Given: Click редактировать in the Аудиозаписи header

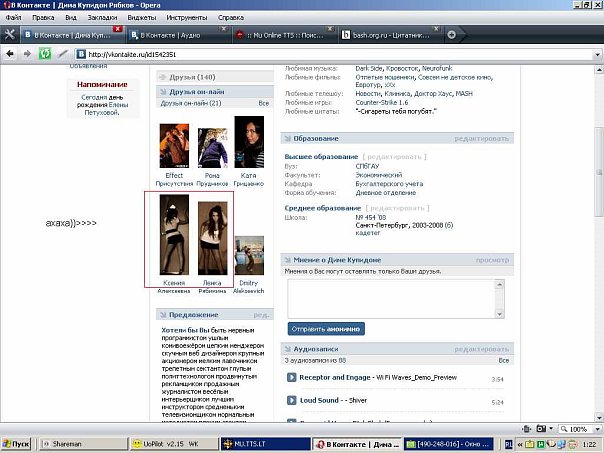Looking at the screenshot, I should click(482, 349).
